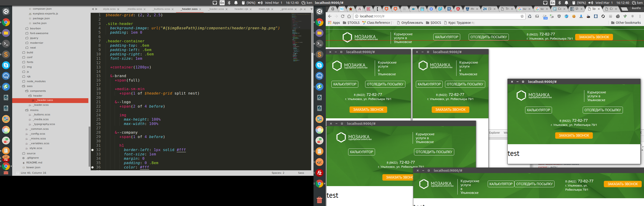
Task: Open Chrome's three-dot menu
Action: click(640, 16)
